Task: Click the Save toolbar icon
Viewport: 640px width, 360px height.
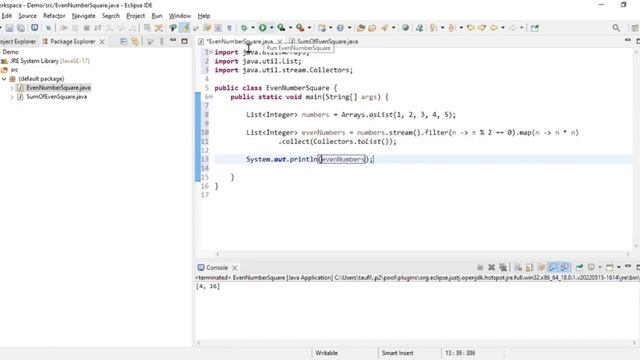Action: (x=9, y=28)
